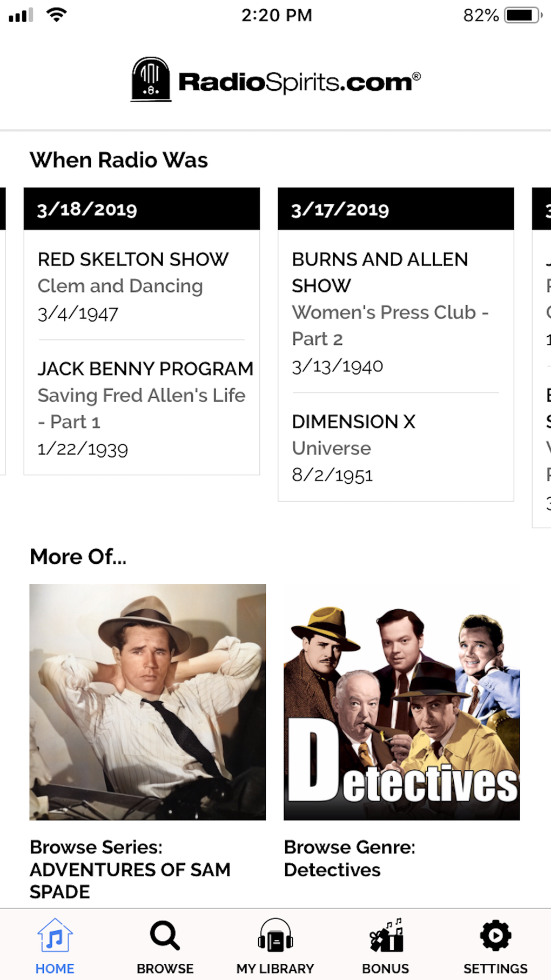
Task: Open Browse Genre: Detectives link
Action: [349, 858]
